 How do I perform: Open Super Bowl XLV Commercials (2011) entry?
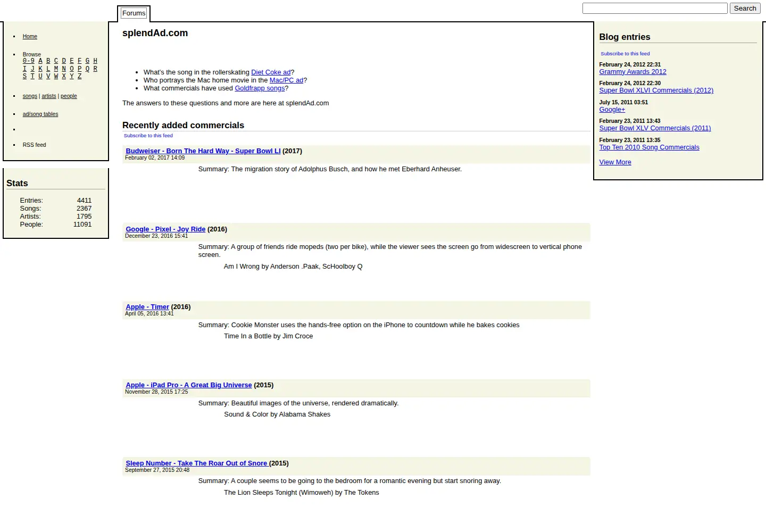pos(655,128)
